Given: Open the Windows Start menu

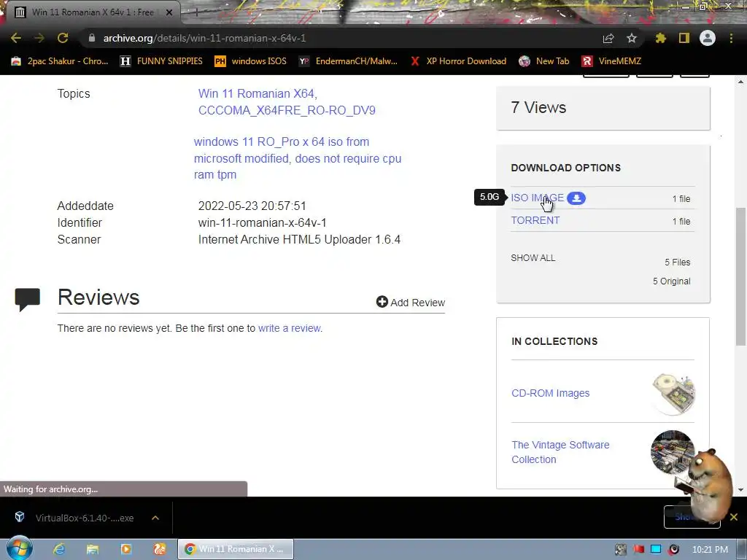Looking at the screenshot, I should click(x=19, y=548).
